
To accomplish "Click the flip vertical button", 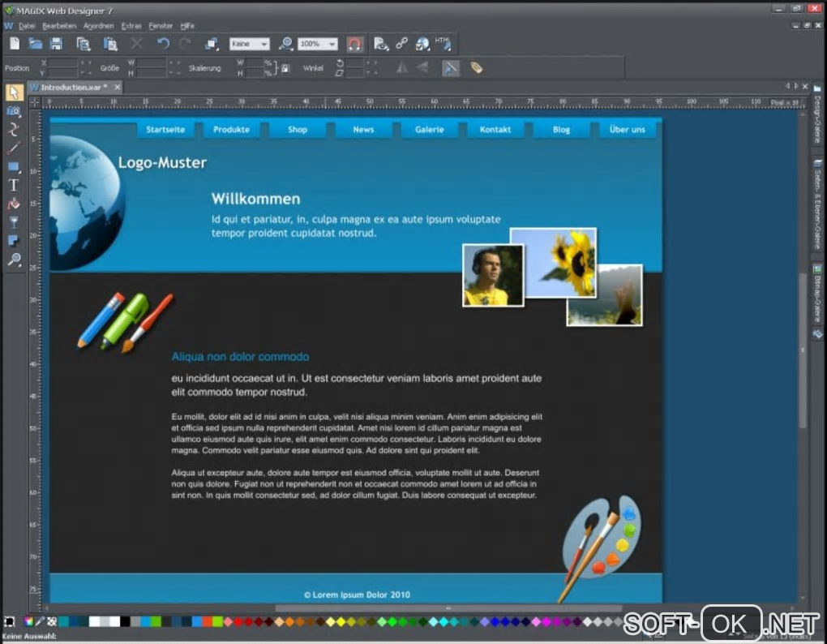I will point(422,67).
